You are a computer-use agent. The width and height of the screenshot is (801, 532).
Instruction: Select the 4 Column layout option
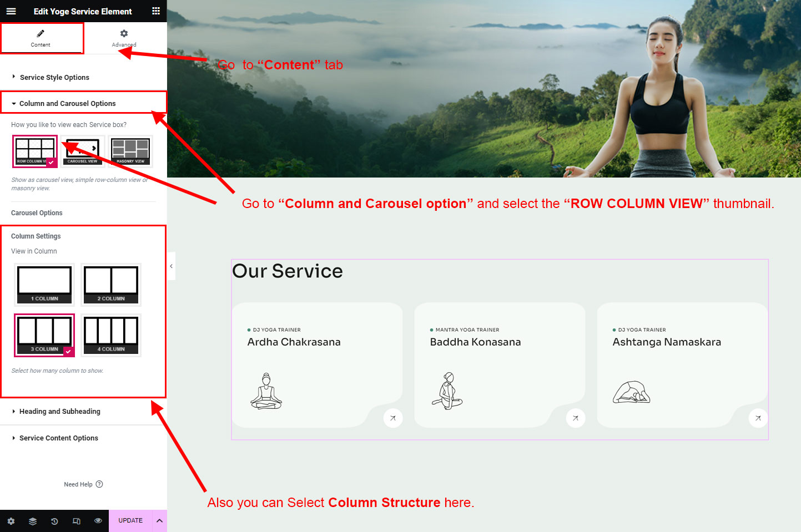pyautogui.click(x=111, y=335)
